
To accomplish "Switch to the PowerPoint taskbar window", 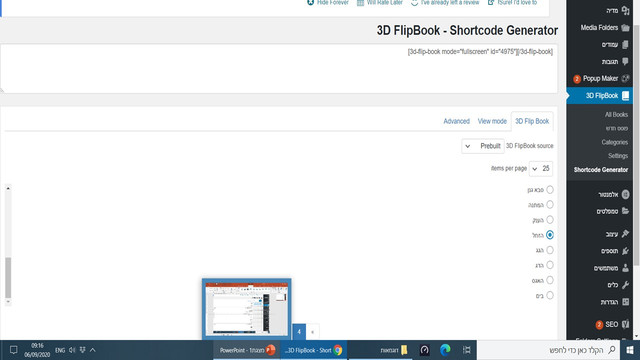I will [x=247, y=350].
